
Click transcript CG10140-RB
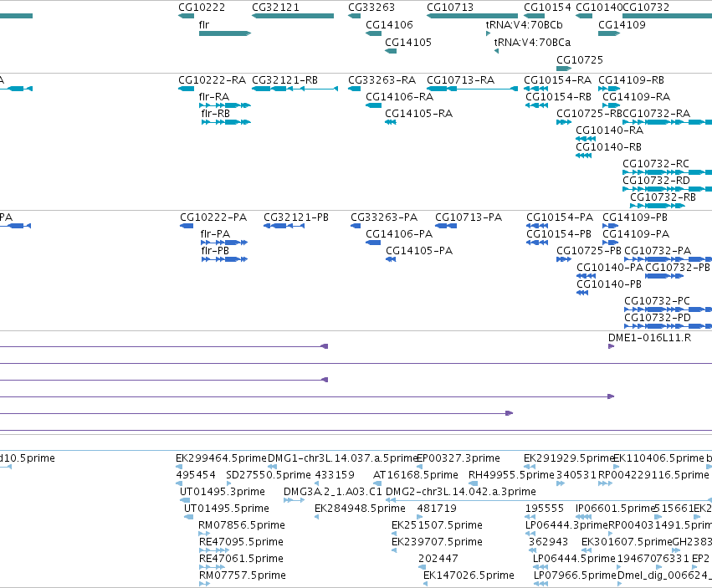point(608,147)
